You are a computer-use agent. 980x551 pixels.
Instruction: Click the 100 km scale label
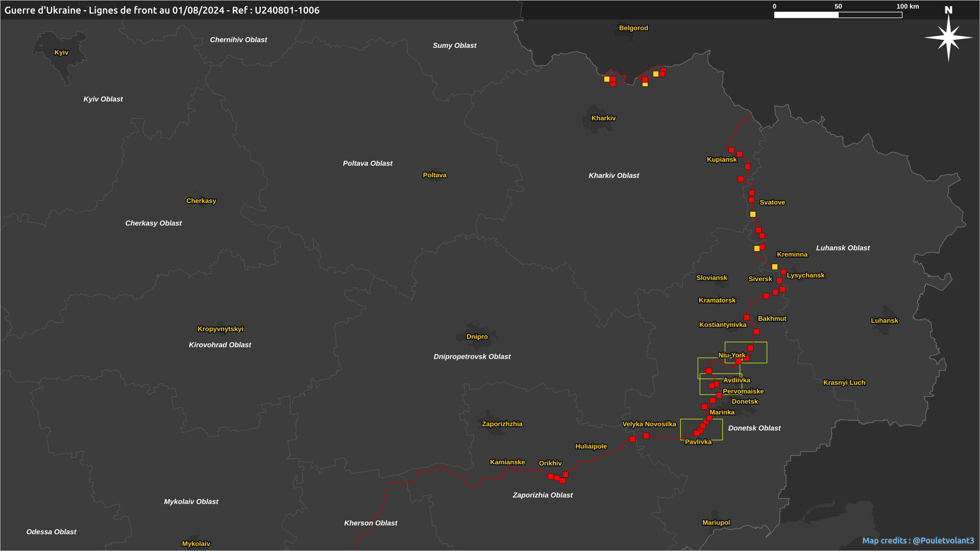pos(908,7)
